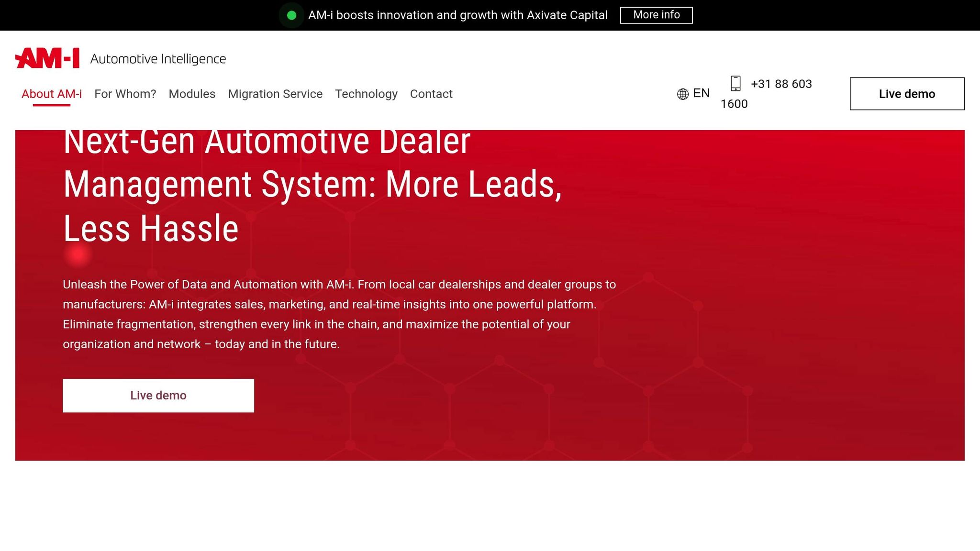This screenshot has height=551, width=980.
Task: Click the white Live demo hero button
Action: click(158, 396)
